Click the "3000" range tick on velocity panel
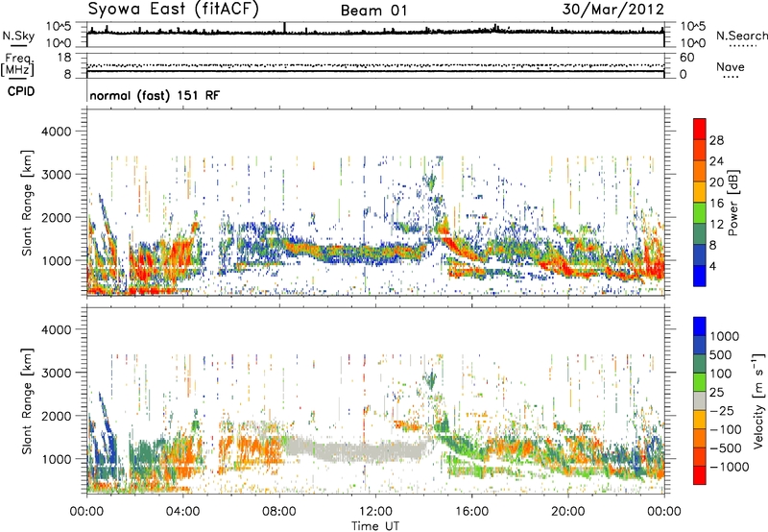The image size is (768, 532). coord(56,373)
